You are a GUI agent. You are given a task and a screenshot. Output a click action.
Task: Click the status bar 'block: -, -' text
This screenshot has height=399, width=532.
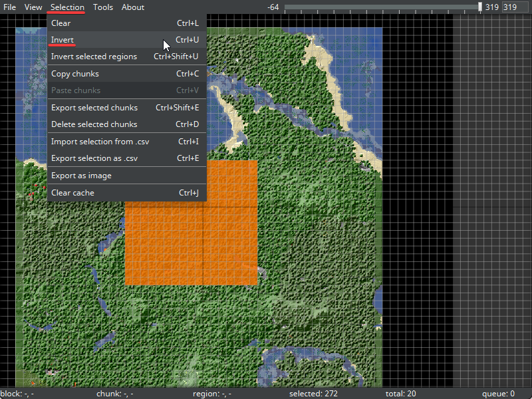17,394
